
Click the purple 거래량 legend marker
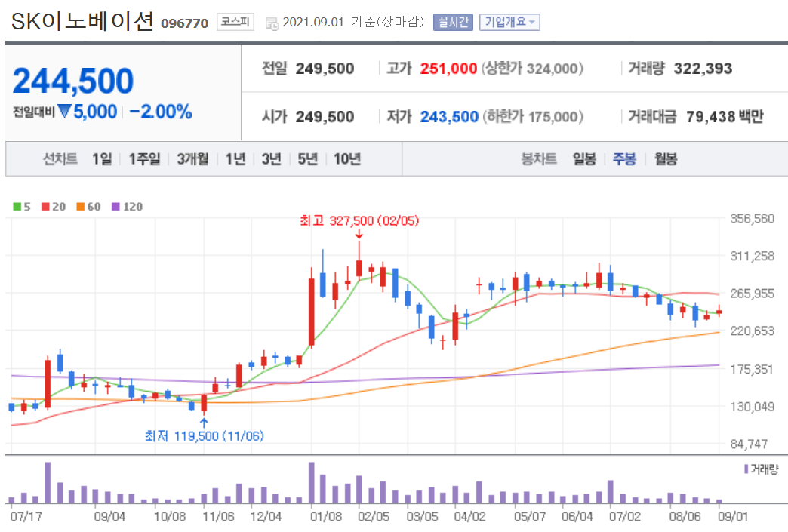746,469
